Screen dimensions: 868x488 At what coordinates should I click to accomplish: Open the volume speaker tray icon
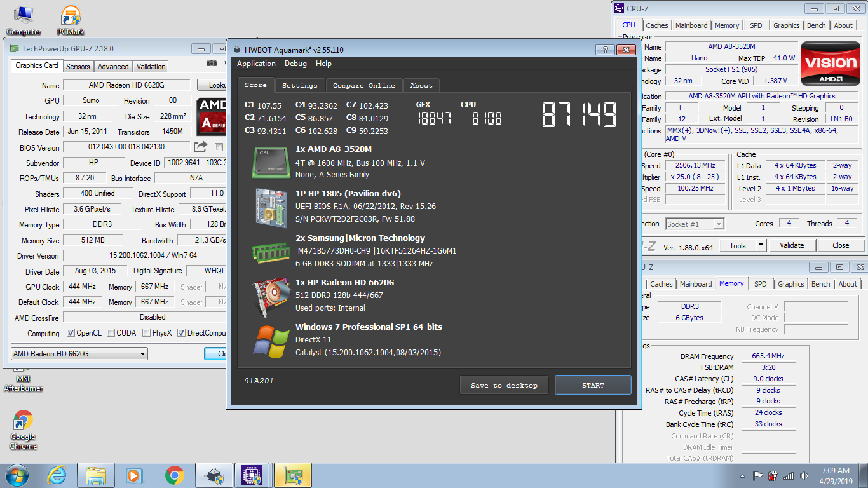804,475
